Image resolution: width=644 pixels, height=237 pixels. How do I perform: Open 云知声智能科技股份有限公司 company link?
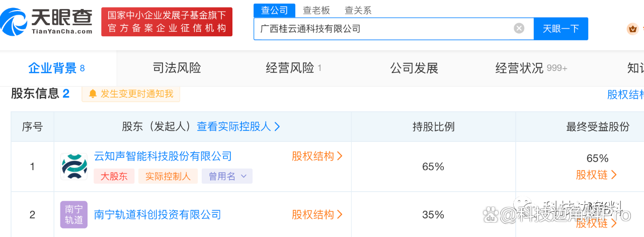click(163, 156)
